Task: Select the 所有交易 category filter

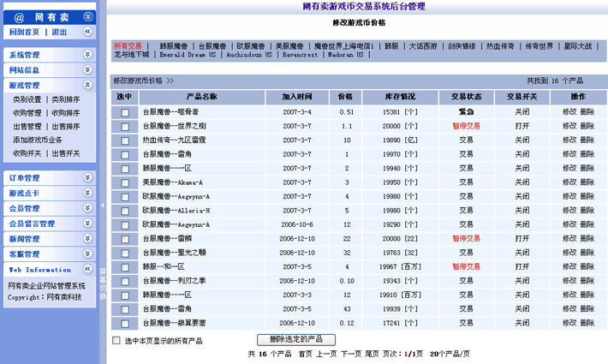Action: point(128,46)
